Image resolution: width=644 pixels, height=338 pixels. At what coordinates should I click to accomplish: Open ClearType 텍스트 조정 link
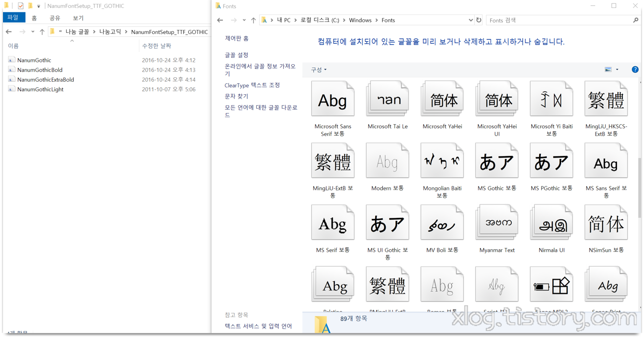(252, 85)
